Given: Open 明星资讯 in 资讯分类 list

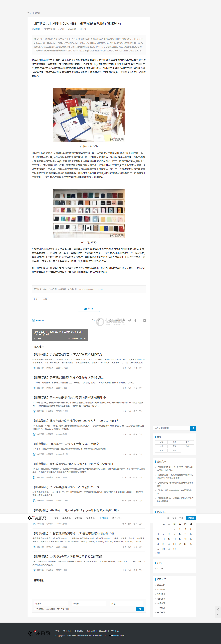Looking at the screenshot, I should point(161,590).
